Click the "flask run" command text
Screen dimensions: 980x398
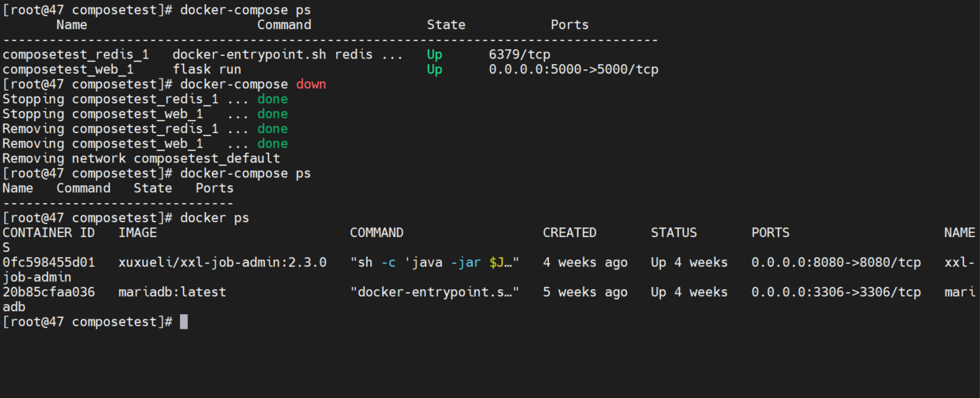[207, 70]
